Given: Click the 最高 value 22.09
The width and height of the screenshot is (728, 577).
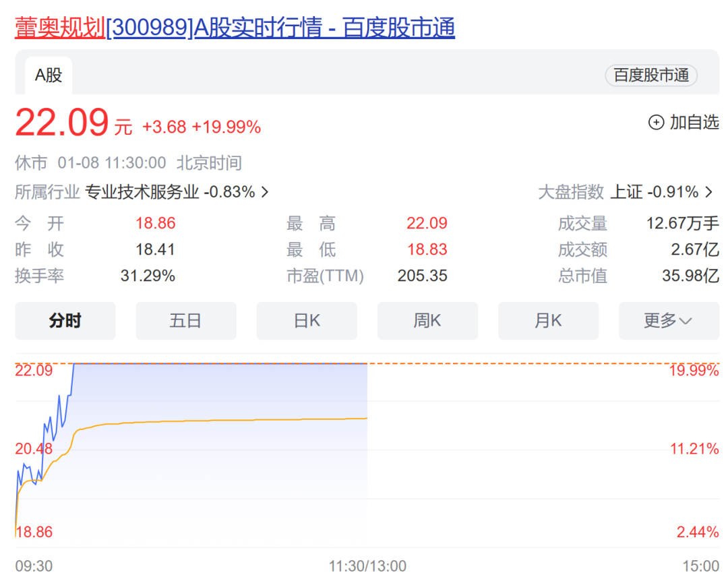Looking at the screenshot, I should coord(427,223).
